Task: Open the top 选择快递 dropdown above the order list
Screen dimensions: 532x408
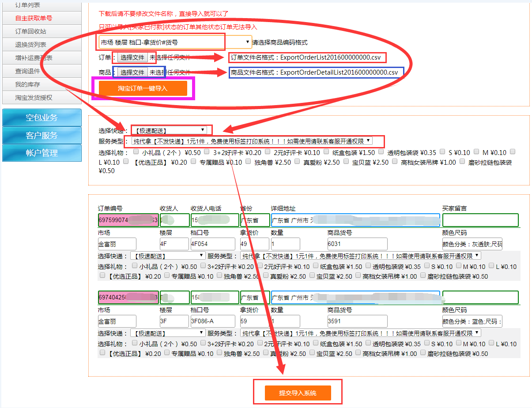Action: pos(170,130)
